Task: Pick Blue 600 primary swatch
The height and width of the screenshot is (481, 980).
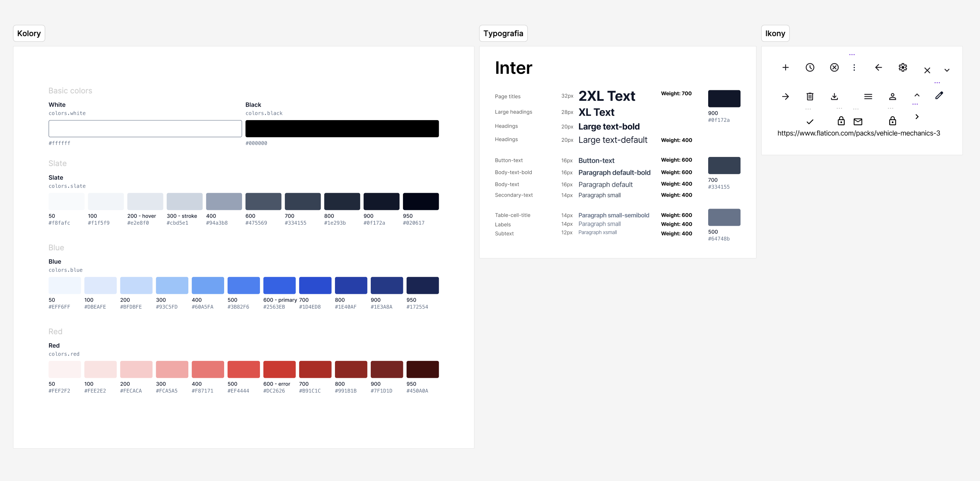Action: click(279, 286)
